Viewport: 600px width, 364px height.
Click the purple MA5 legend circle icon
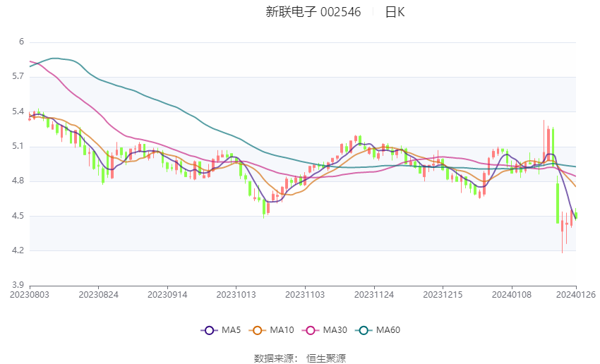(209, 330)
